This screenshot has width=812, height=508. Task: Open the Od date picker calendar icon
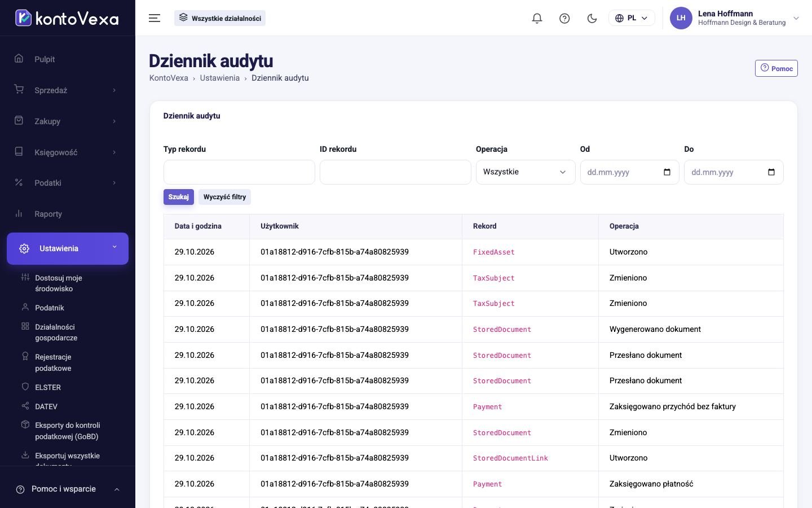[667, 172]
